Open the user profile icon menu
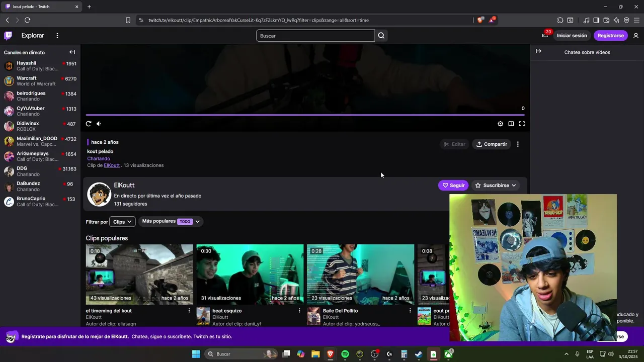 (636, 36)
